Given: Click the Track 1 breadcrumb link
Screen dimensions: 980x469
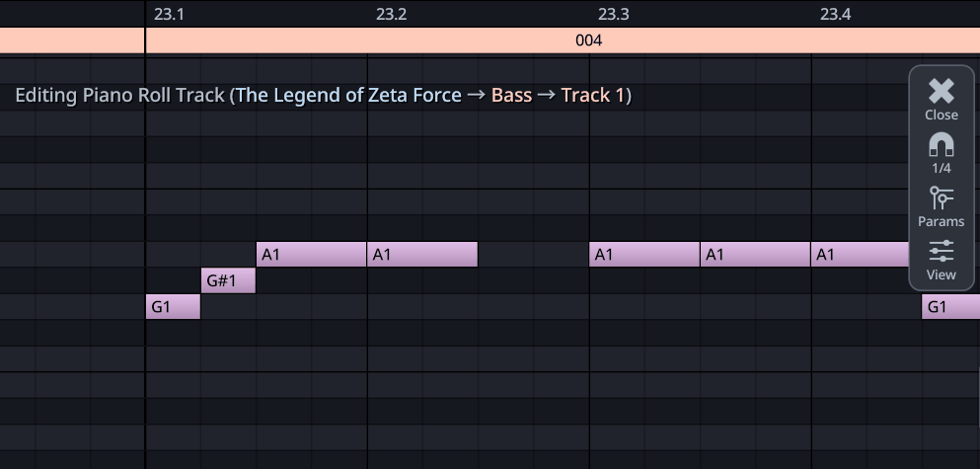Looking at the screenshot, I should tap(593, 95).
